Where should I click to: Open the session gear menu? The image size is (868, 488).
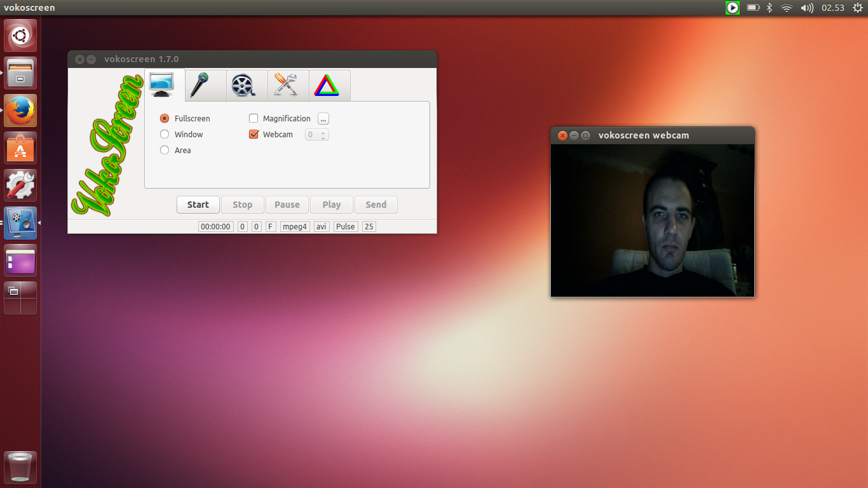tap(857, 8)
